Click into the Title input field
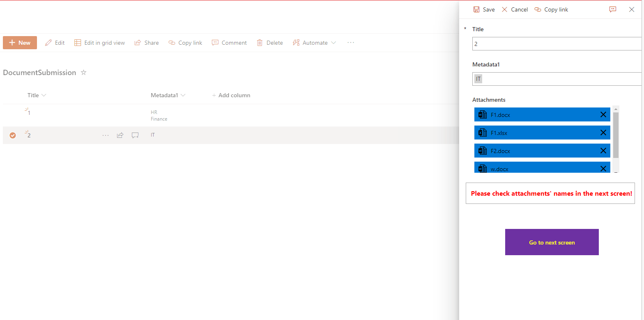The image size is (644, 320). click(557, 43)
